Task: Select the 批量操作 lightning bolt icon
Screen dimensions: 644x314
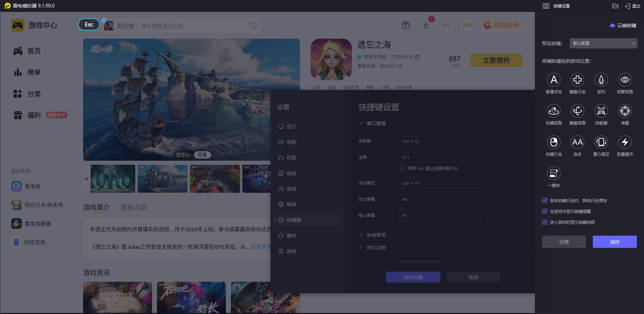Action: click(x=625, y=142)
